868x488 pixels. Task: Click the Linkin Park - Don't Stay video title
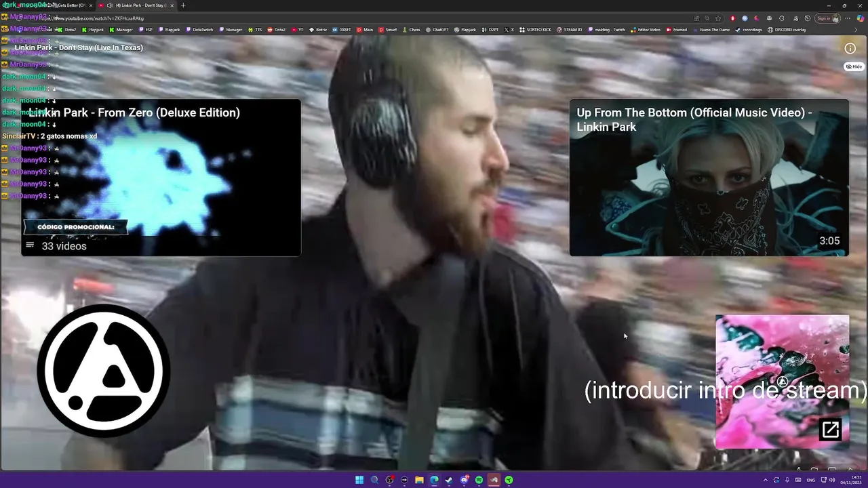(x=79, y=48)
